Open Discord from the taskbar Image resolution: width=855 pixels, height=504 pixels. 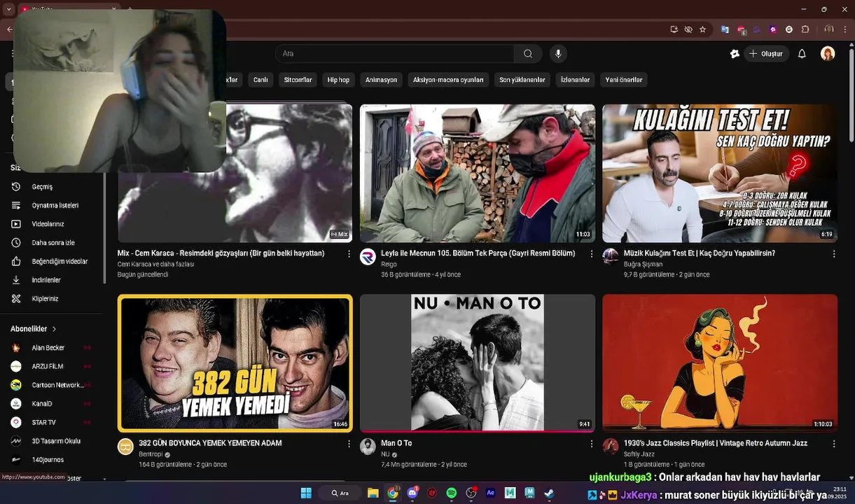click(x=412, y=493)
